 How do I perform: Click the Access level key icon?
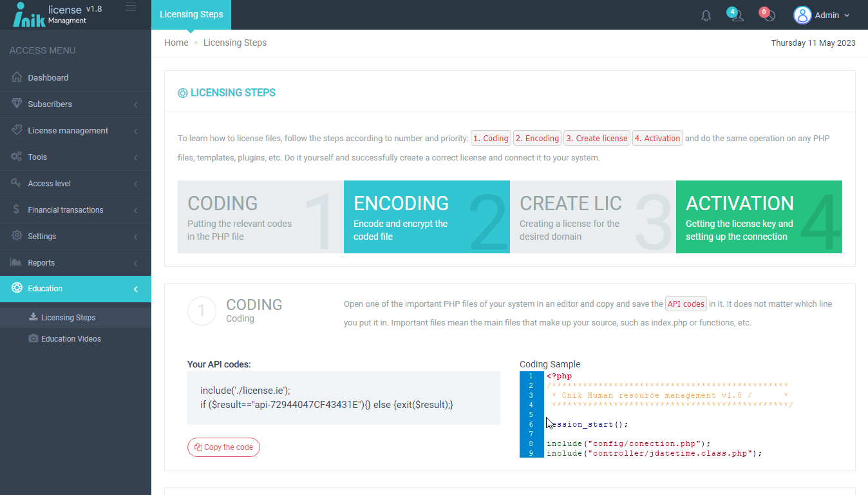(x=17, y=183)
